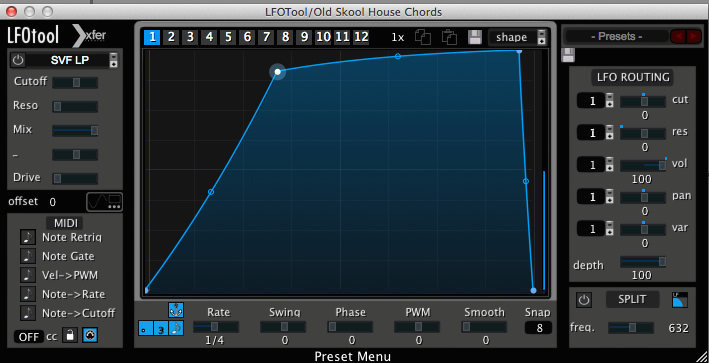The width and height of the screenshot is (709, 363).
Task: Select LFO graph tab 1
Action: (x=152, y=37)
